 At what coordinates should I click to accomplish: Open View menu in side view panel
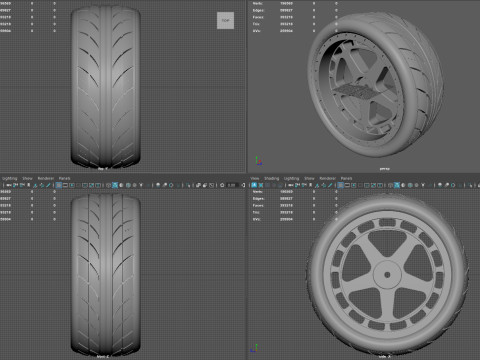pyautogui.click(x=255, y=178)
